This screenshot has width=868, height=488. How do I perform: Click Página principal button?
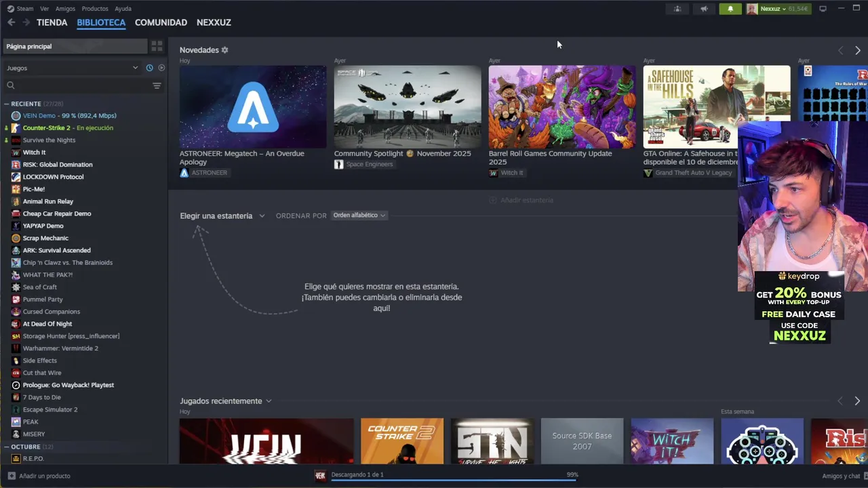[75, 46]
